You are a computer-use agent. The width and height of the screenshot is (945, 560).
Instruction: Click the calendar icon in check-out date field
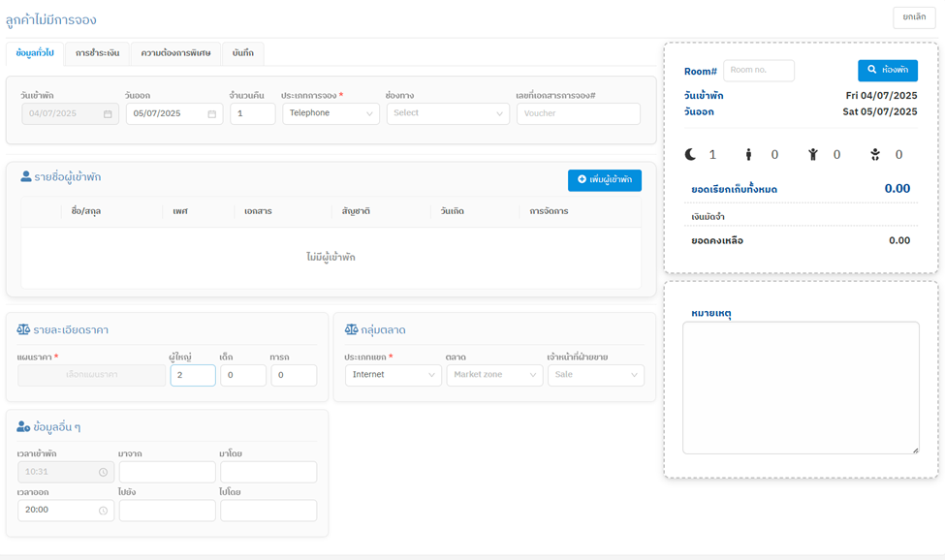coord(211,114)
